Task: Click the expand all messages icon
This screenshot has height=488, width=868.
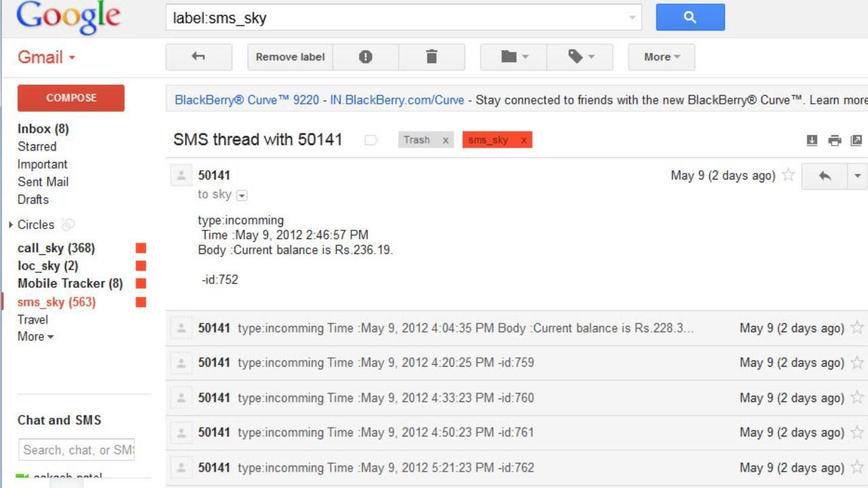Action: (812, 140)
